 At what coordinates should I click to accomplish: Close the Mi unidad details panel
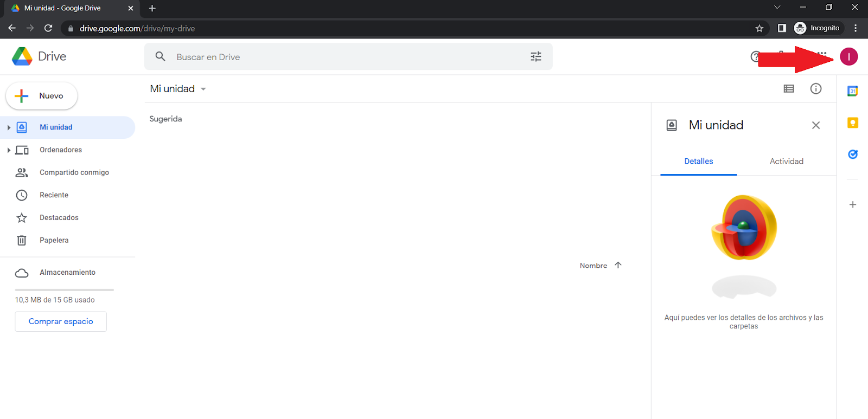tap(816, 125)
